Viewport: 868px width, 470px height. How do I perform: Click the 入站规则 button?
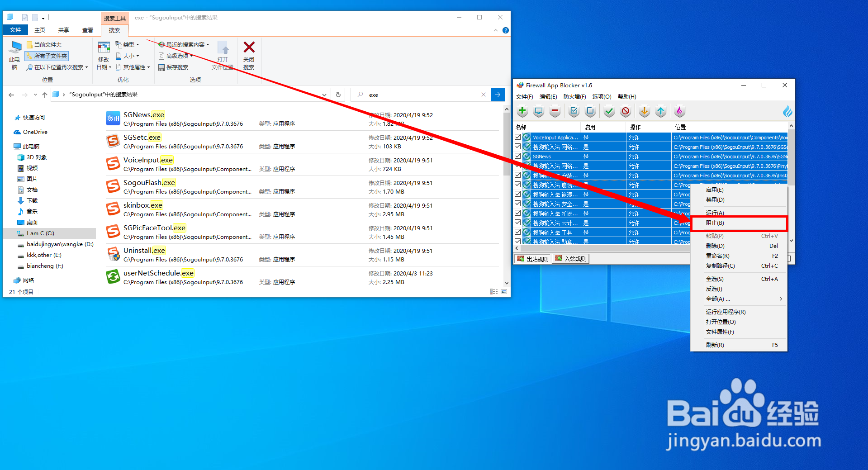tap(571, 259)
